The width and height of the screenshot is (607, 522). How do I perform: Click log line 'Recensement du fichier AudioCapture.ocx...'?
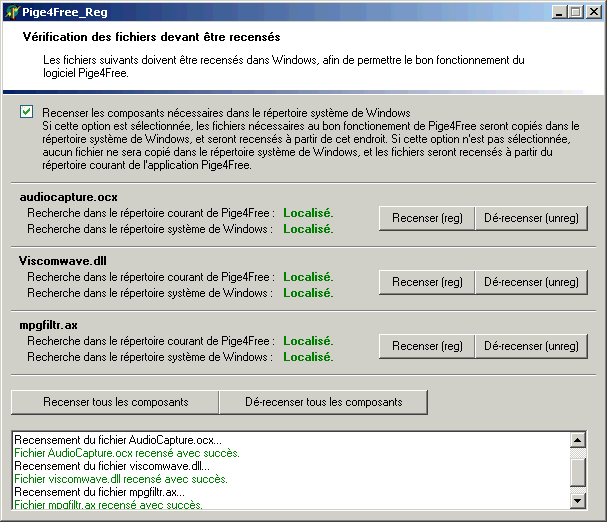118,440
